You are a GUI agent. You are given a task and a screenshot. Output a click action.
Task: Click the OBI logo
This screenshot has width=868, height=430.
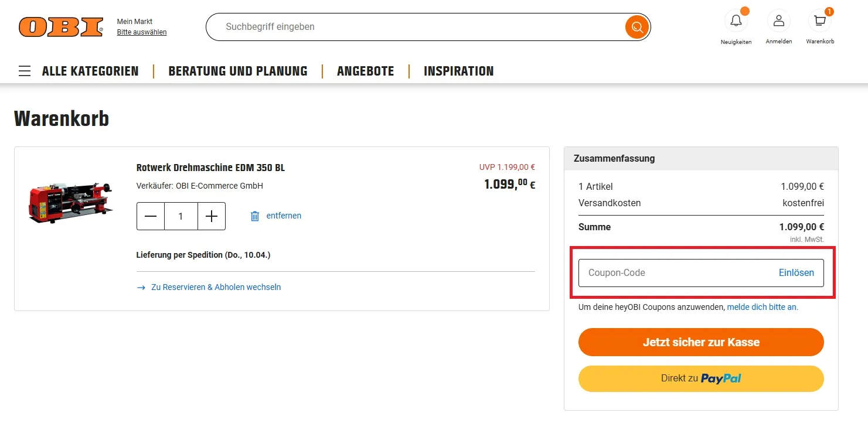click(x=61, y=27)
